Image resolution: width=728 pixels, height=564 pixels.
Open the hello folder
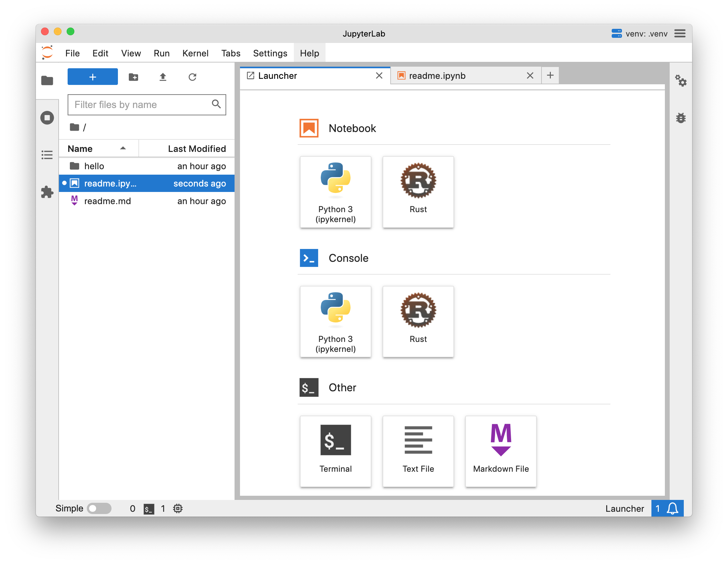[94, 166]
